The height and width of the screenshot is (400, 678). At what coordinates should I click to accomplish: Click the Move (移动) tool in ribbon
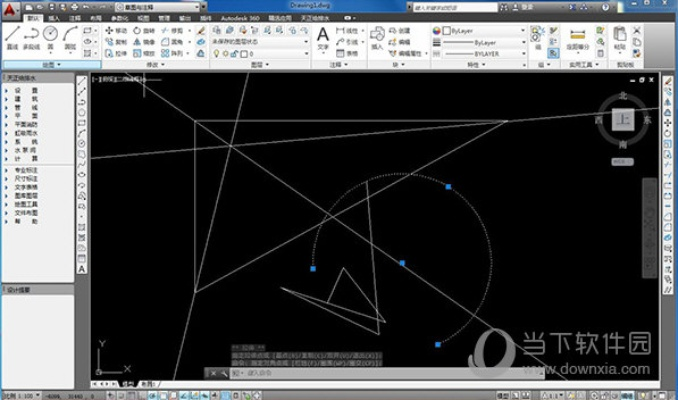(x=113, y=31)
